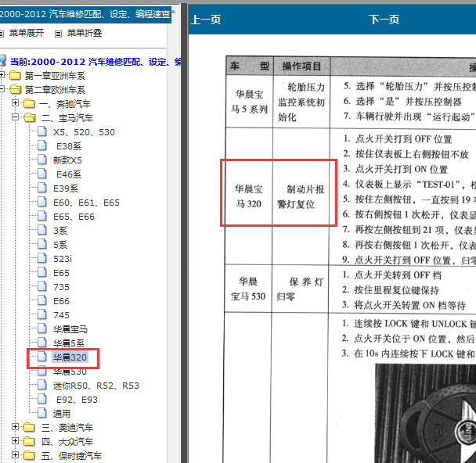476x463 pixels.
Task: Collapse the 第二章欧洲车系 node
Action: point(2,89)
